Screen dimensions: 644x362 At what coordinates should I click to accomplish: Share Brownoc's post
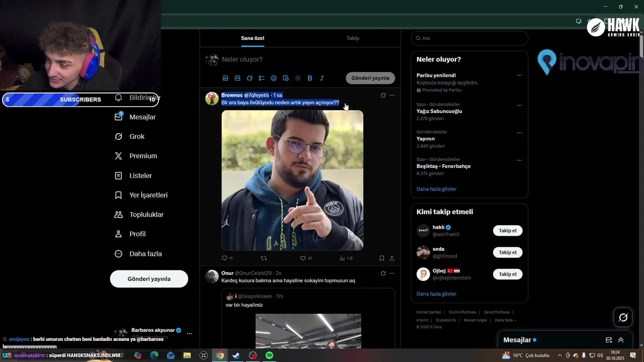click(392, 258)
